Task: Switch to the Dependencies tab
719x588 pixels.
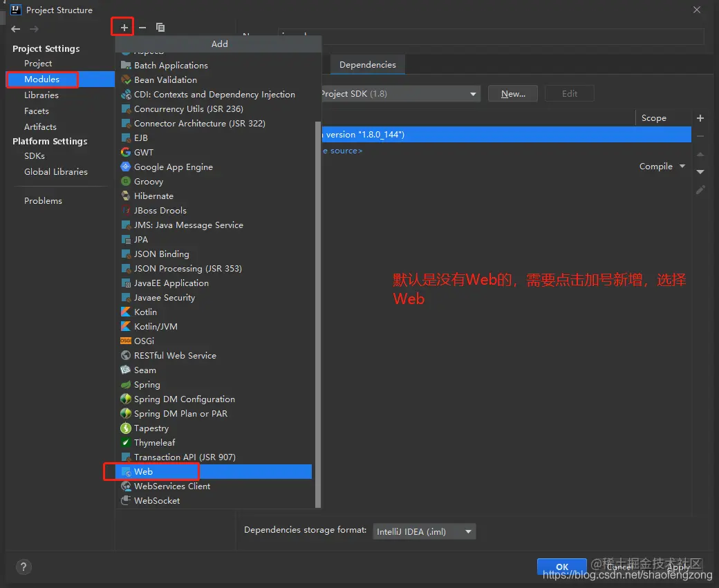Action: pyautogui.click(x=367, y=65)
